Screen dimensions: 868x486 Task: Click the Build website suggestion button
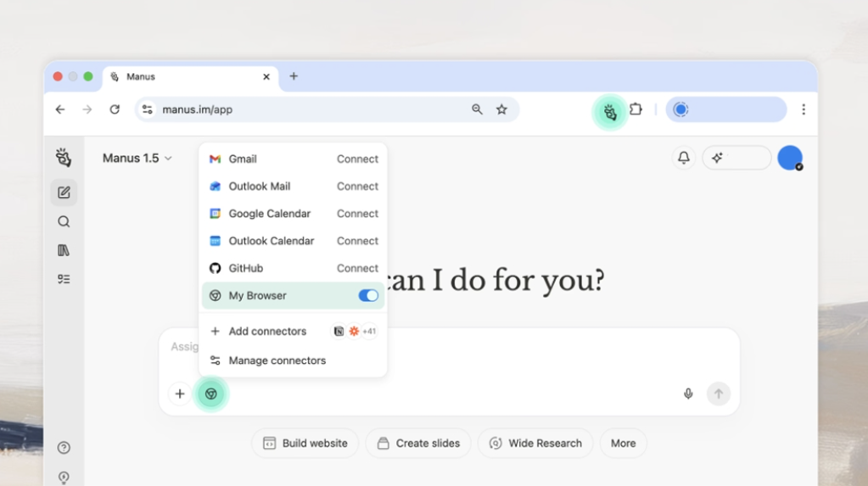(305, 443)
